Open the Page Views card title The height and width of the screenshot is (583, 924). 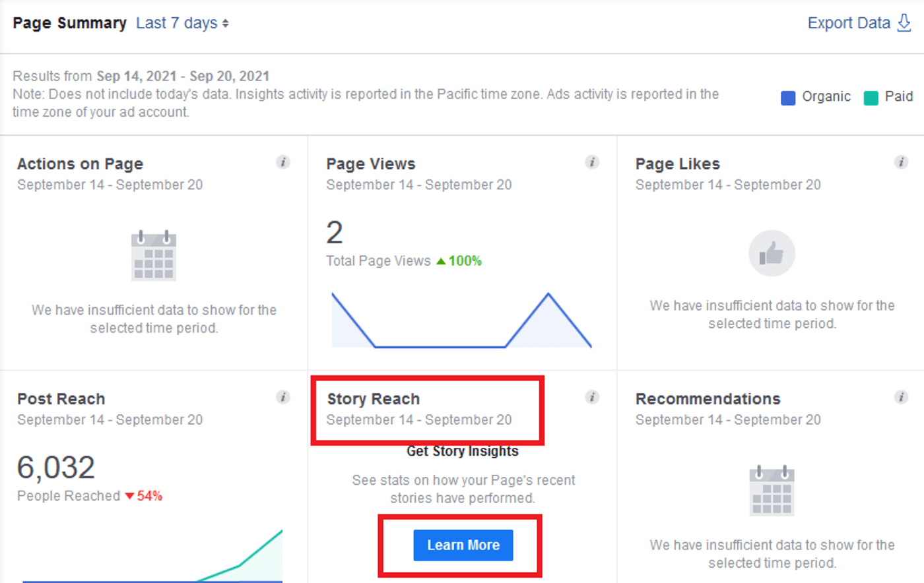click(371, 164)
